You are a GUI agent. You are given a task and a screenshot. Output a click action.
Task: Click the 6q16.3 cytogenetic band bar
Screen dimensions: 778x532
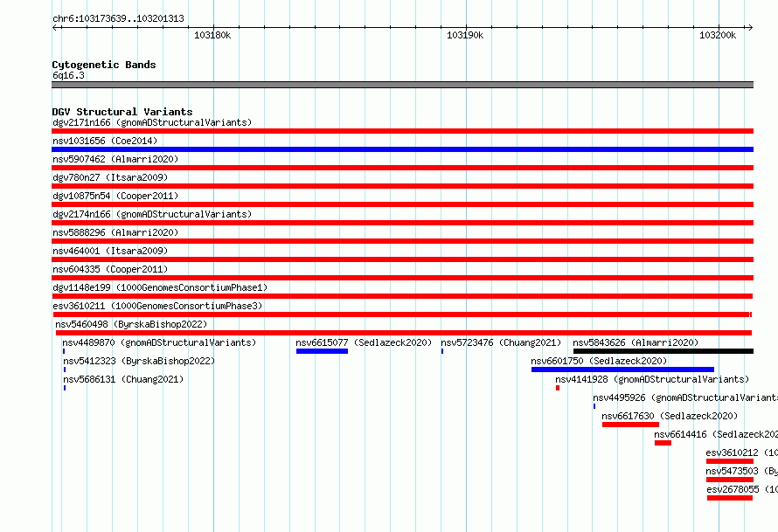pos(402,85)
